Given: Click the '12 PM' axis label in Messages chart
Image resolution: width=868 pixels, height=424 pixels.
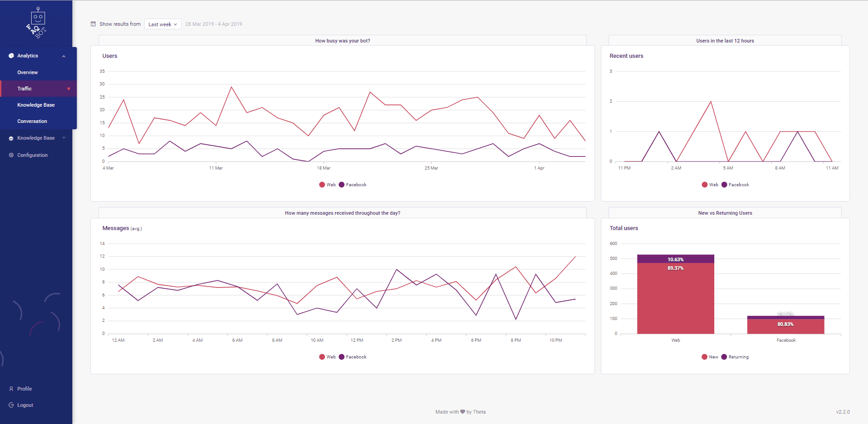Looking at the screenshot, I should [357, 340].
